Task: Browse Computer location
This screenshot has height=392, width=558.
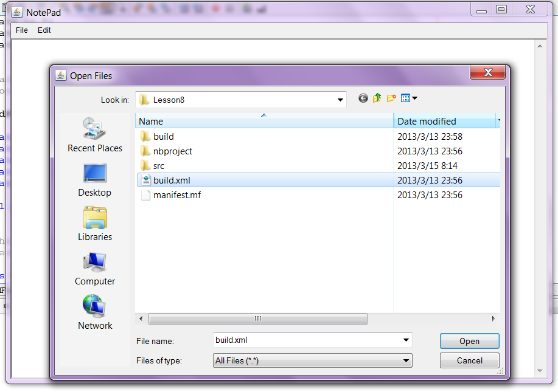Action: [x=95, y=269]
